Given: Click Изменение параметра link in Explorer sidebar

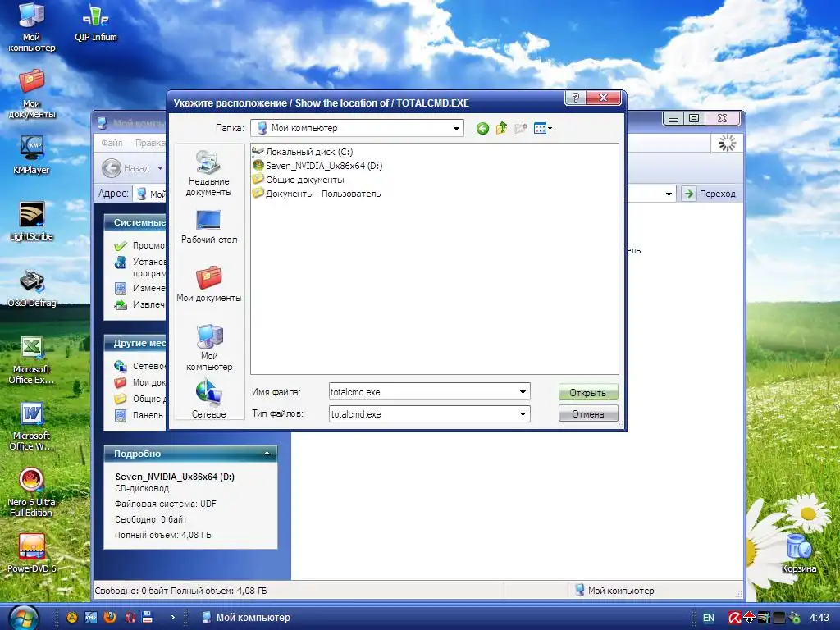Looking at the screenshot, I should tap(141, 288).
